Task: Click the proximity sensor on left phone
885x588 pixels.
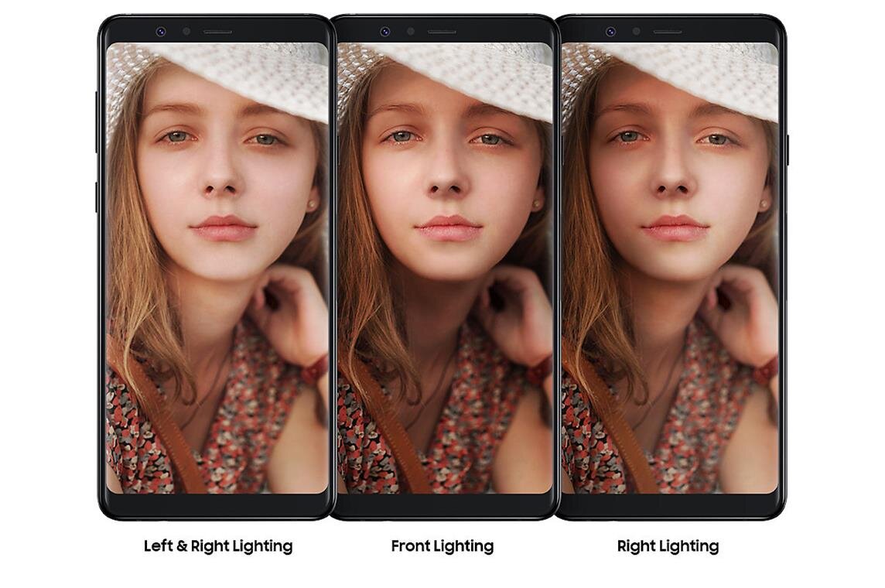Action: point(186,32)
